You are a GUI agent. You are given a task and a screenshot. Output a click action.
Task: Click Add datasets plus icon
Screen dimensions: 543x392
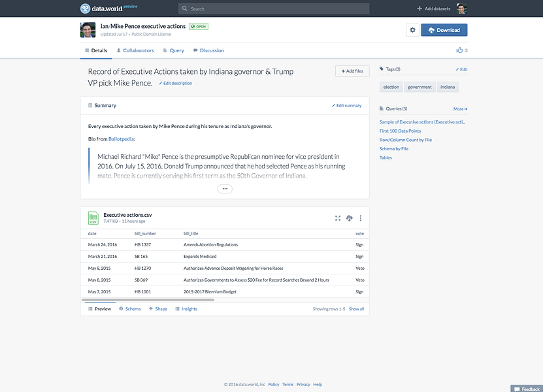(x=420, y=8)
